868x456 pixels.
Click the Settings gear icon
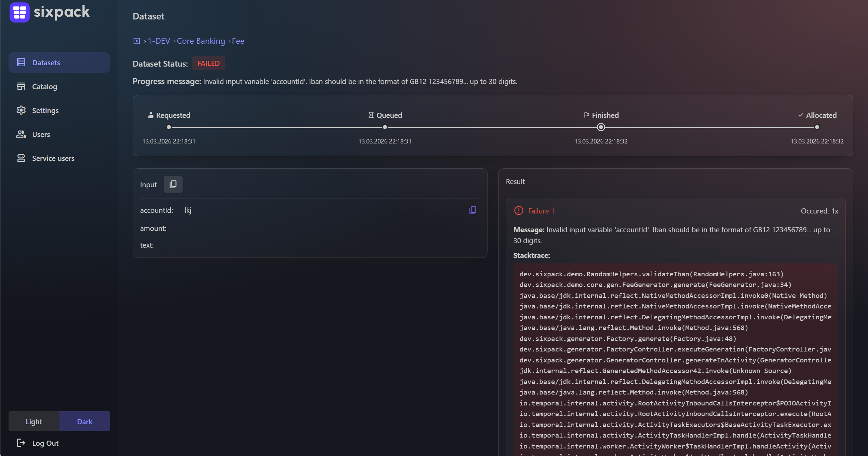tap(21, 110)
